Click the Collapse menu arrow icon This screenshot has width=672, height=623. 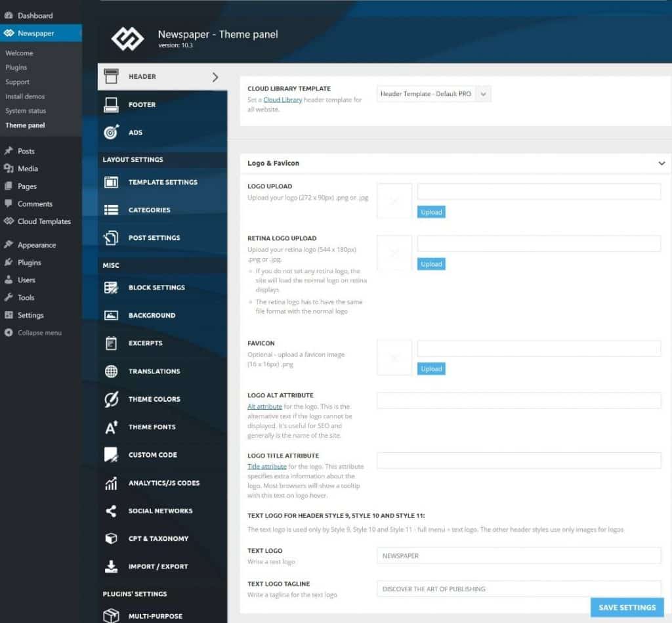click(9, 333)
